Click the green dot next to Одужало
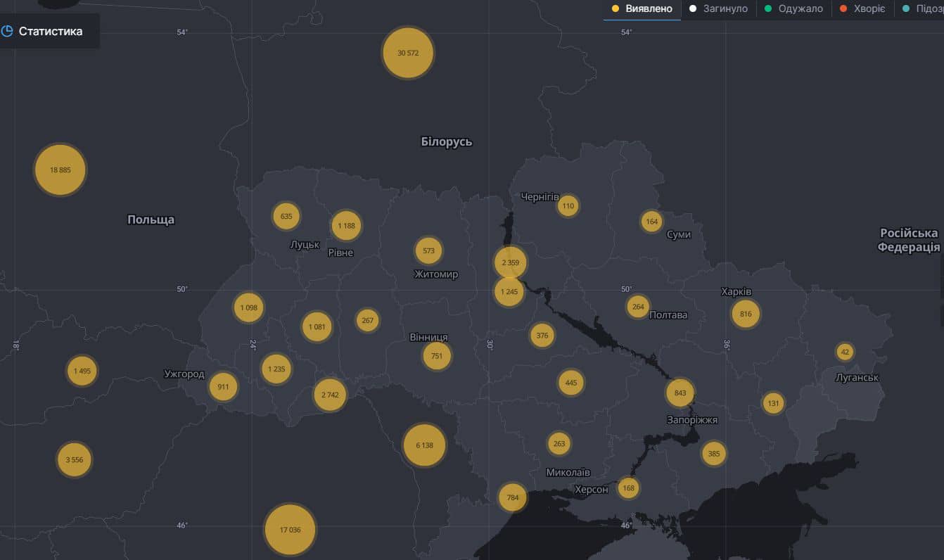The width and height of the screenshot is (944, 560). (769, 9)
